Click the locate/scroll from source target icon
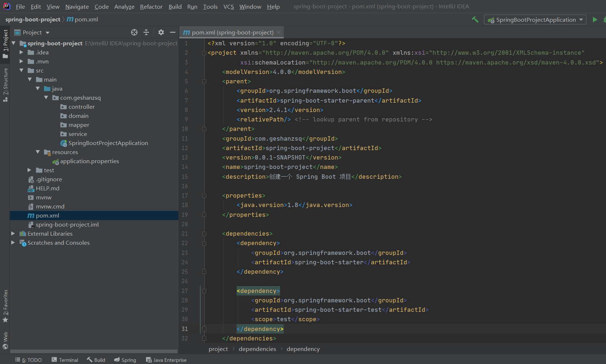 click(134, 32)
